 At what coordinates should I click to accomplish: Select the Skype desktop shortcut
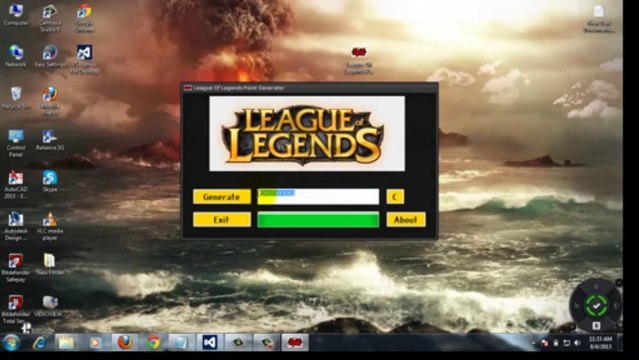coord(50,181)
